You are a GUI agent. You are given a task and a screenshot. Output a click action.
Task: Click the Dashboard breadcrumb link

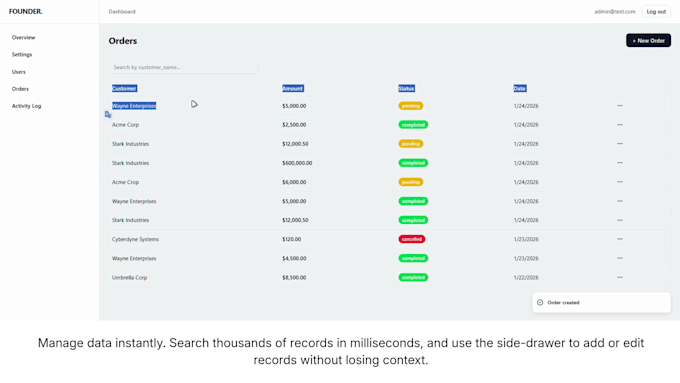click(122, 12)
